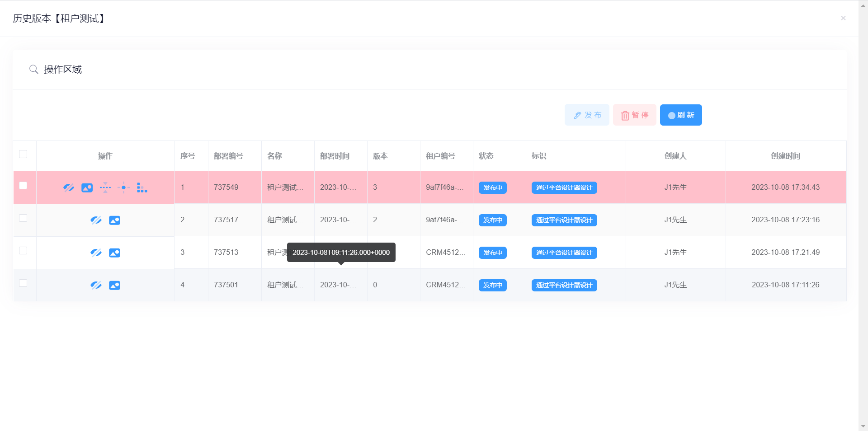868x431 pixels.
Task: Open the picture icon in row 737549
Action: coord(87,187)
